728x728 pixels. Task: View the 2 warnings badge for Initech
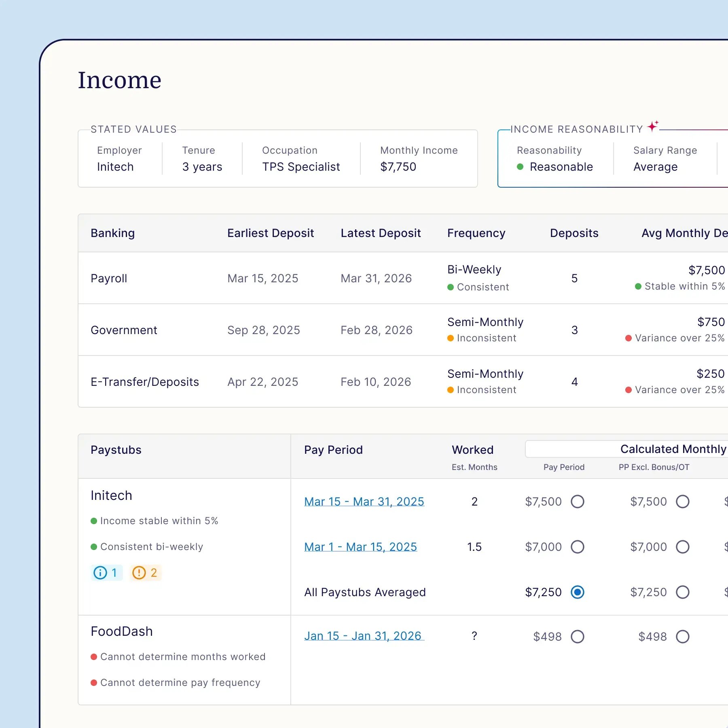click(145, 573)
